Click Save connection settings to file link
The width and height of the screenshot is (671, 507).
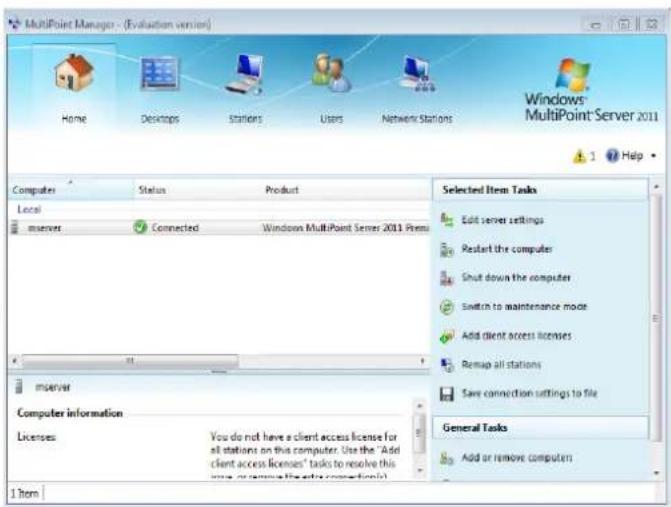click(x=529, y=393)
